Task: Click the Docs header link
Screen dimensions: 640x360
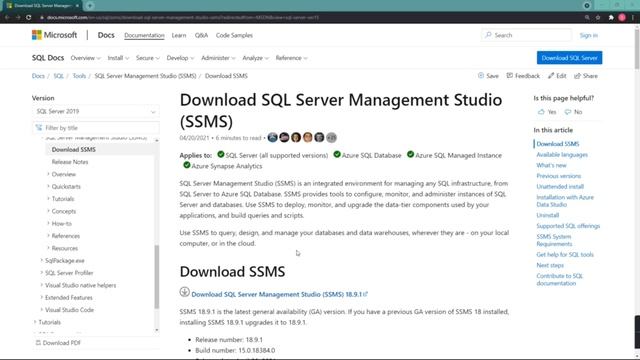Action: coord(106,35)
